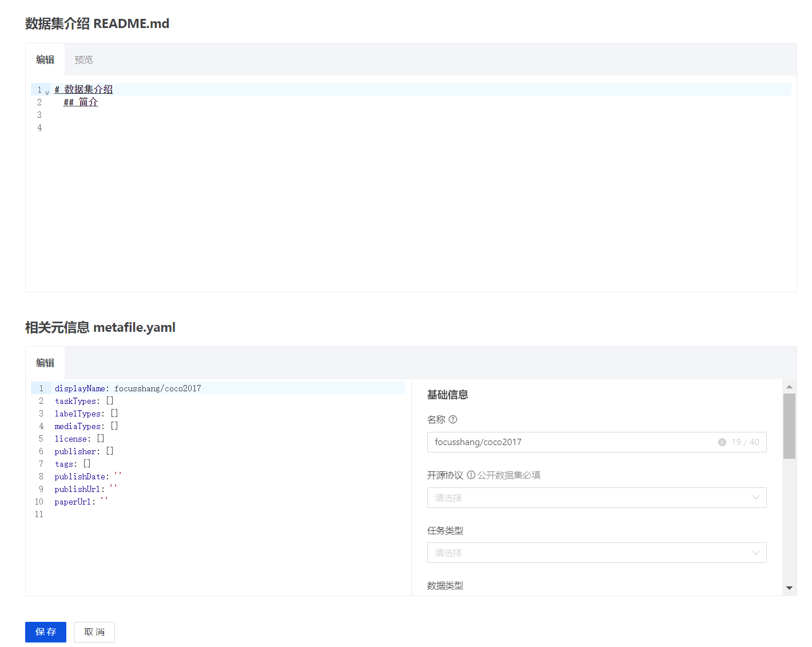Click the 保存 button
Viewport: 812px width, 647px height.
coord(46,632)
